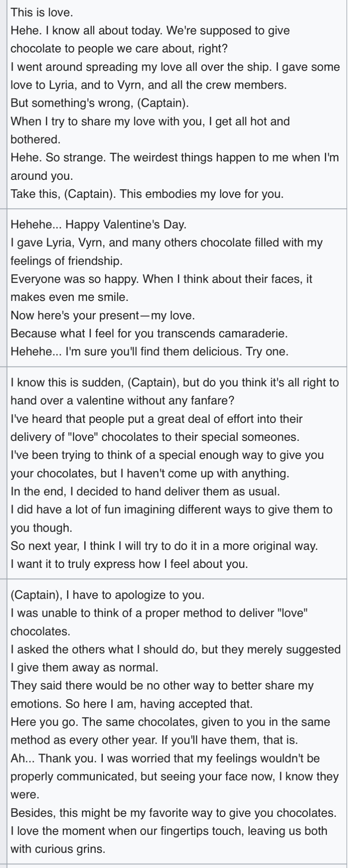Screen dimensions: 350x868
Task: Select the line "Now here's your present—my love."
Action: click(103, 315)
